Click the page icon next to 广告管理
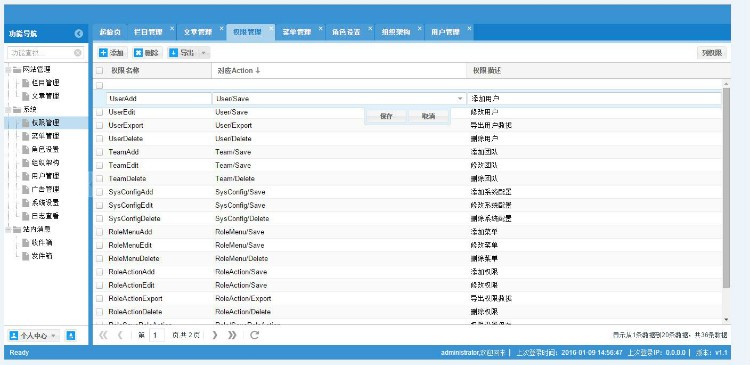 click(26, 189)
